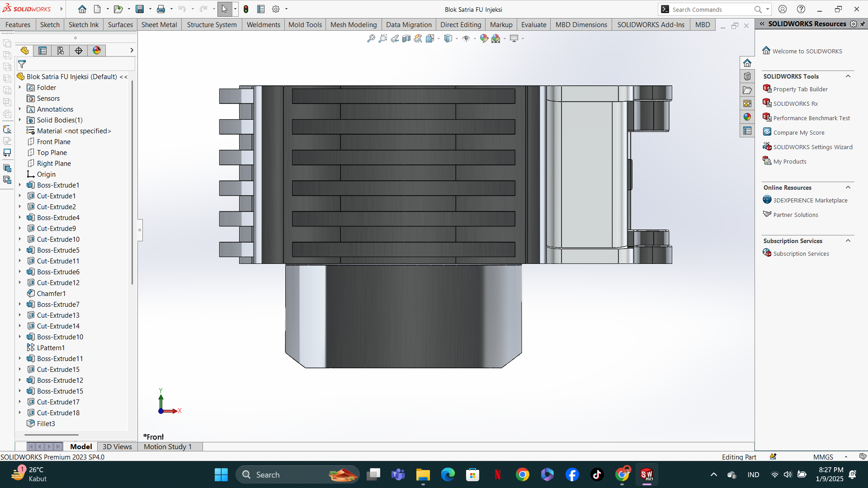Open the PropertyManager tab icon
Viewport: 868px width, 488px height.
[42, 51]
